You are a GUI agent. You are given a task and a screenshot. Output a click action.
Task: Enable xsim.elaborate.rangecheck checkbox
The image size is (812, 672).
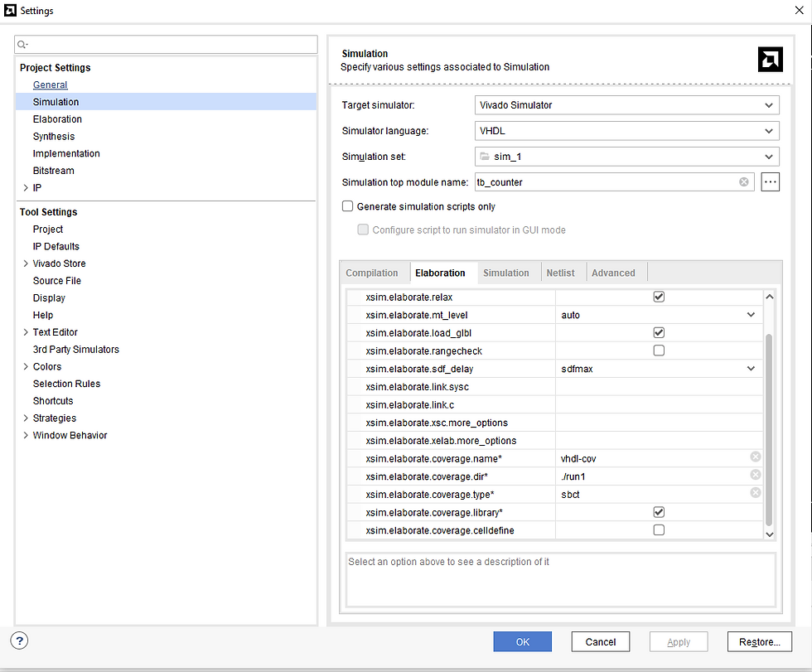(659, 351)
